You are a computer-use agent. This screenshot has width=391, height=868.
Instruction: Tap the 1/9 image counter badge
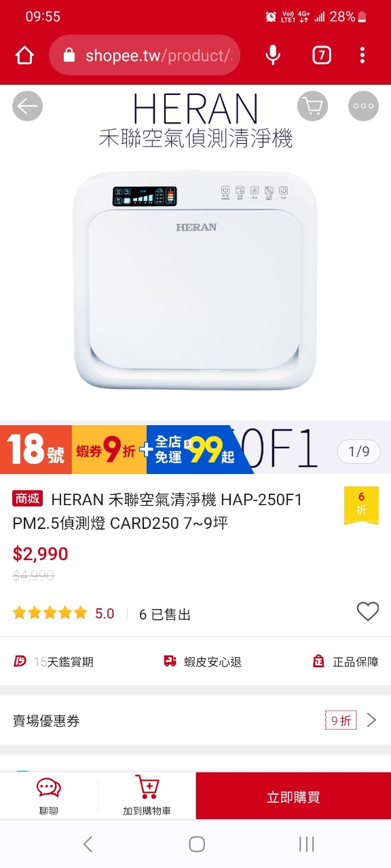(359, 452)
